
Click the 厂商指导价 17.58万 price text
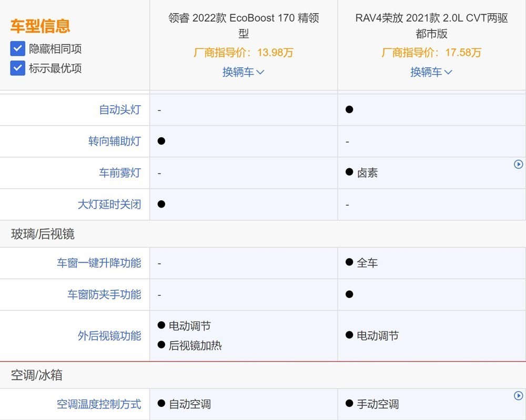(x=431, y=53)
